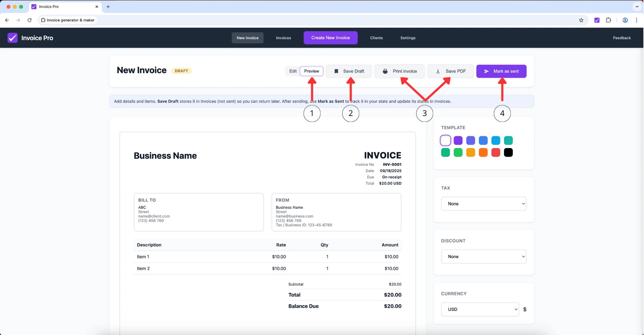Click the browser profile avatar icon
The image size is (644, 335).
(x=625, y=20)
